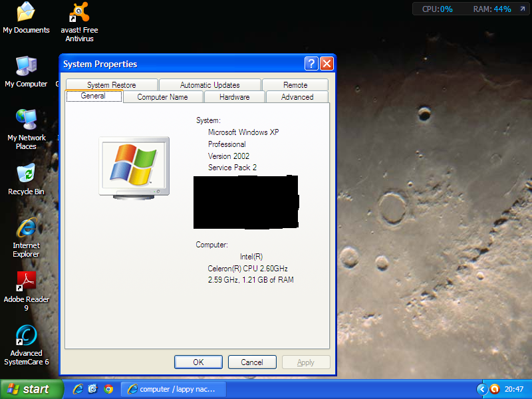
Task: Expand hidden tray icons arrow
Action: point(482,389)
